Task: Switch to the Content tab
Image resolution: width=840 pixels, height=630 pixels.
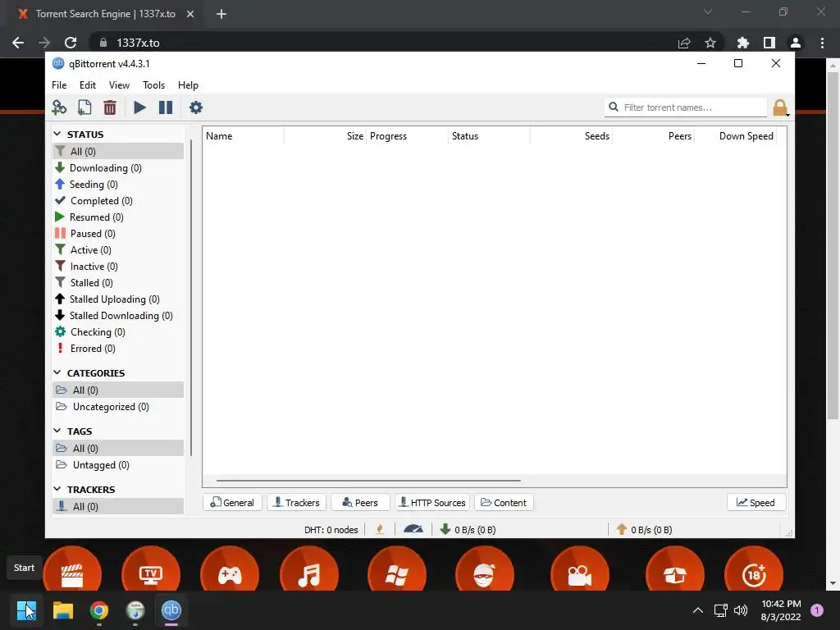Action: click(x=504, y=503)
